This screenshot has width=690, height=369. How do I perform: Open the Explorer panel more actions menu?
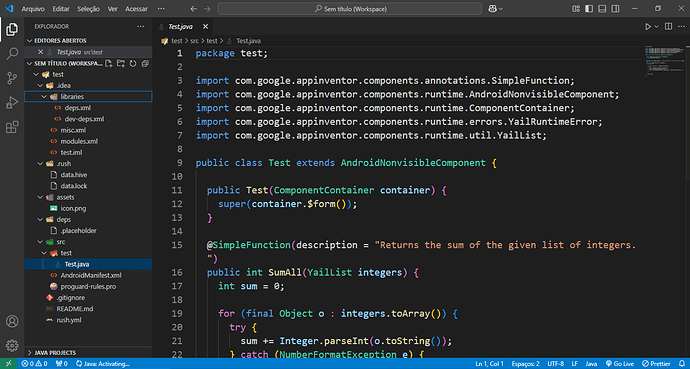tap(140, 26)
